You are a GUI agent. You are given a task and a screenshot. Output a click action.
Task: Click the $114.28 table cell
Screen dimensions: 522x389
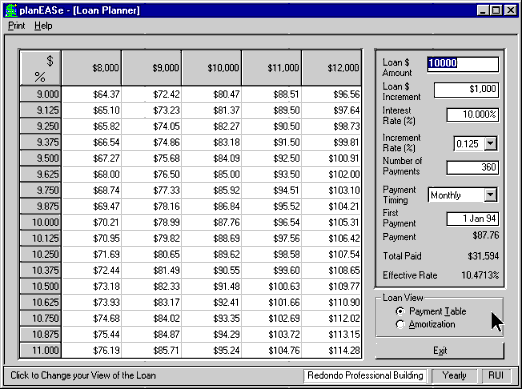(332, 350)
